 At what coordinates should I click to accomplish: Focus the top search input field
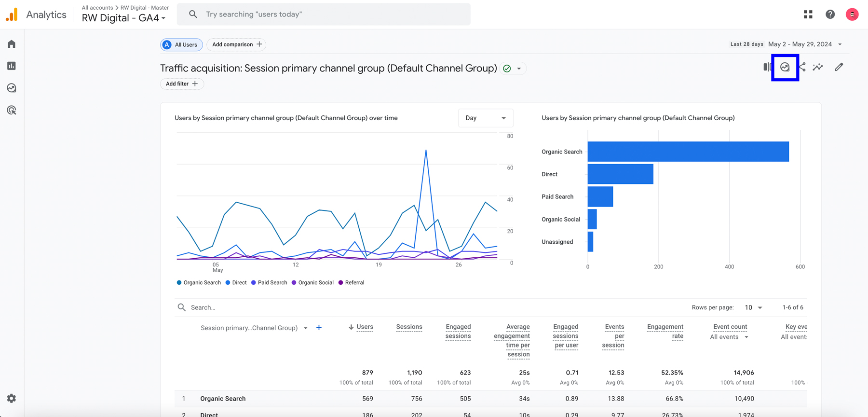coord(324,14)
